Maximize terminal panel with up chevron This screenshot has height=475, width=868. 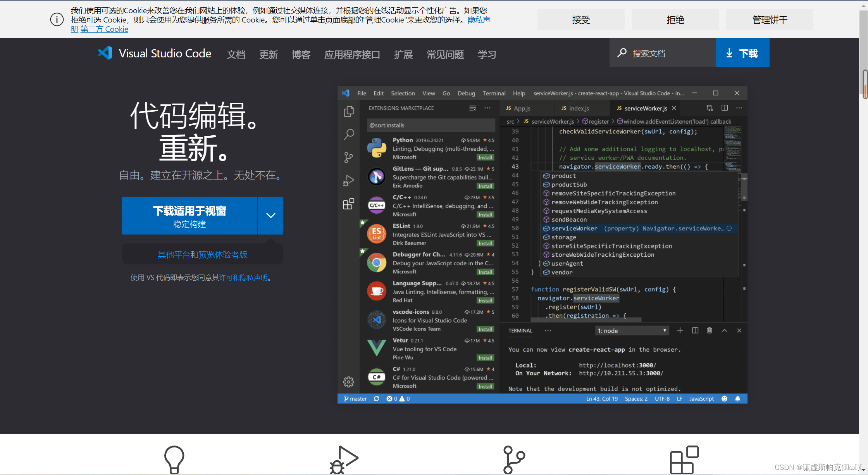point(724,330)
